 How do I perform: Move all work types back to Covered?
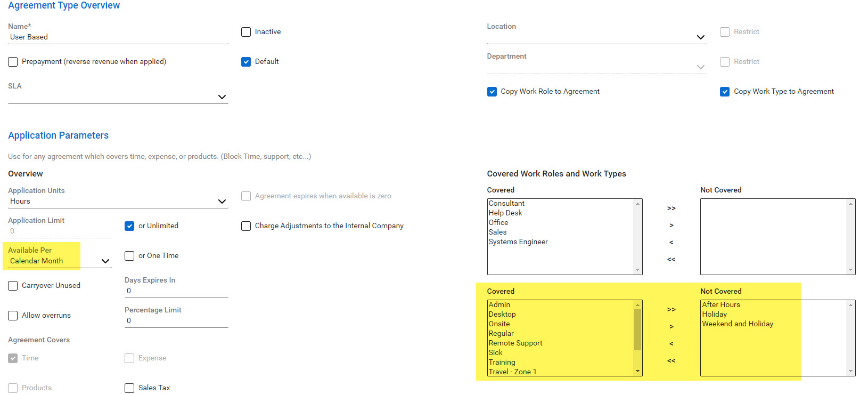pos(672,361)
